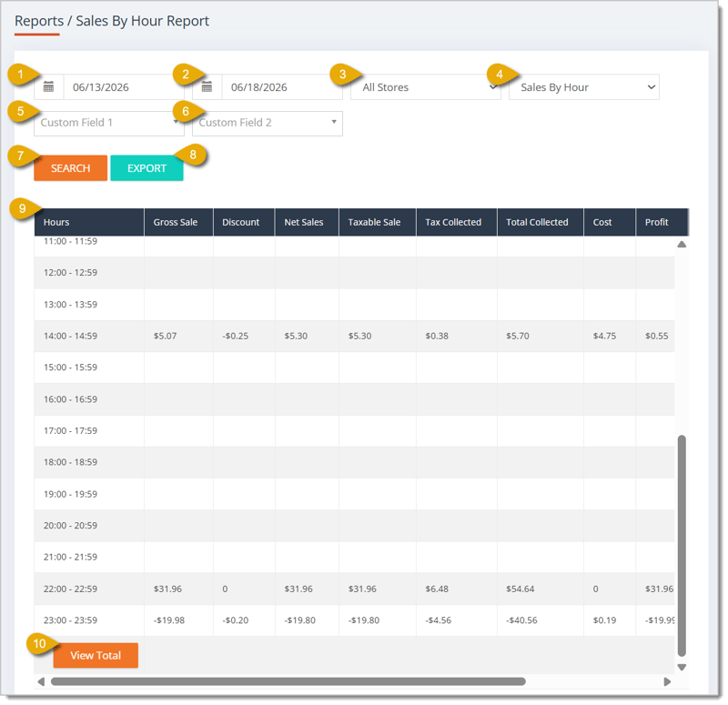Click the Total Collected column header

pyautogui.click(x=541, y=222)
